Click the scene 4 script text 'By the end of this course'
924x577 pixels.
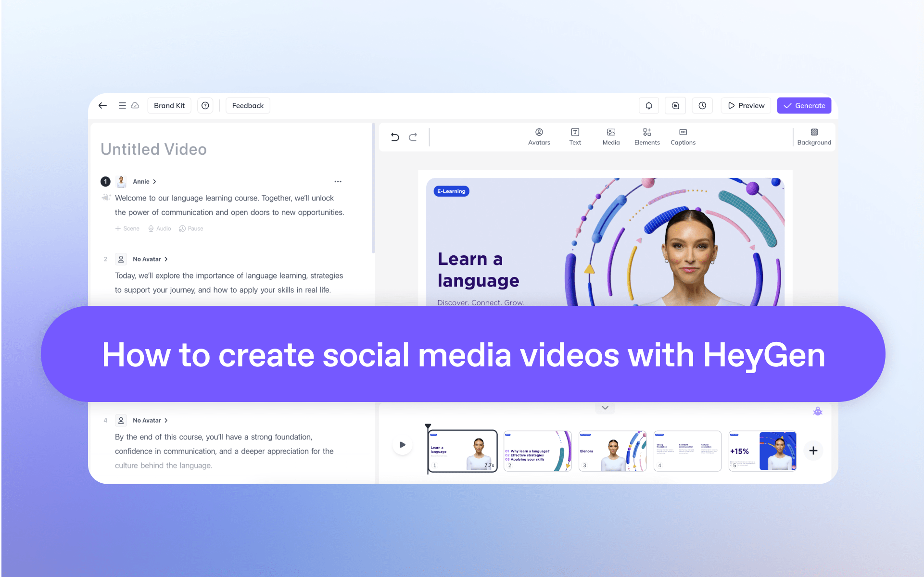(224, 451)
